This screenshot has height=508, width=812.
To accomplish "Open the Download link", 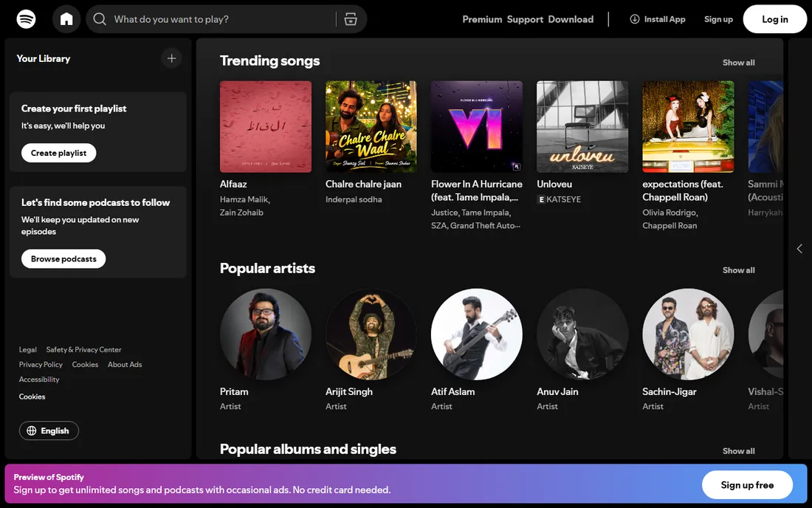I will 571,19.
